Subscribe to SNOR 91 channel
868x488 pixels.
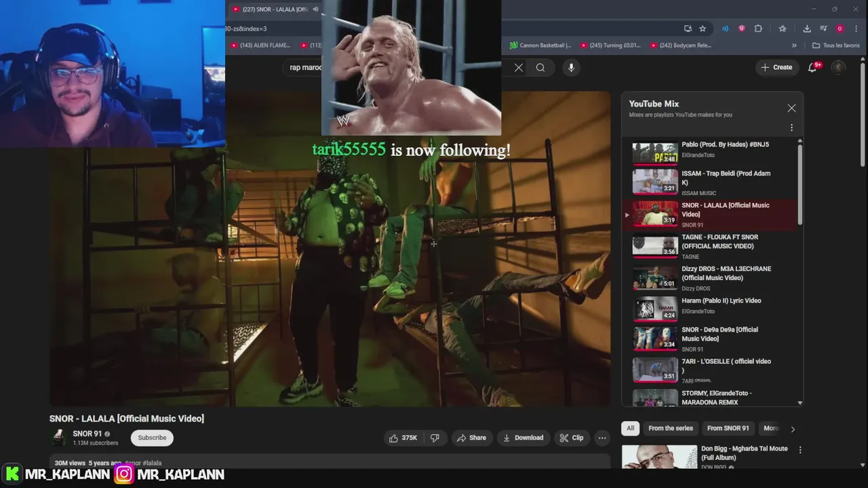tap(152, 438)
